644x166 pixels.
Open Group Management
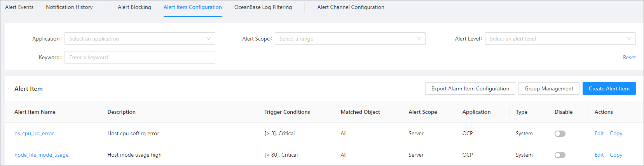(548, 88)
